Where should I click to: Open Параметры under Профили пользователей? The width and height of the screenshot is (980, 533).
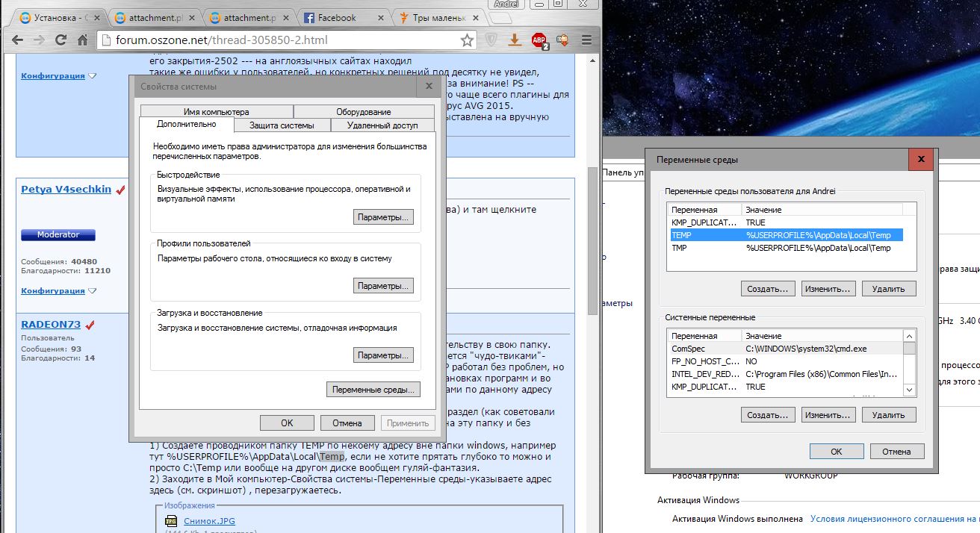(x=383, y=286)
